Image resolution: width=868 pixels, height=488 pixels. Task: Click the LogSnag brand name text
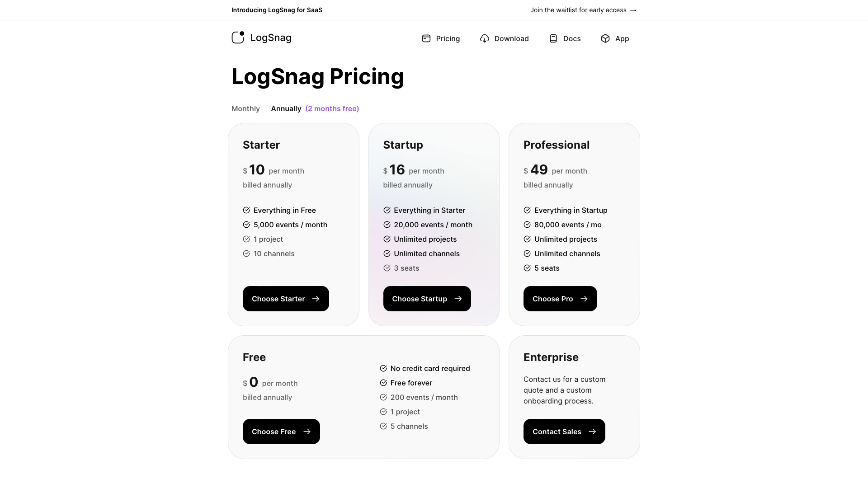[271, 38]
